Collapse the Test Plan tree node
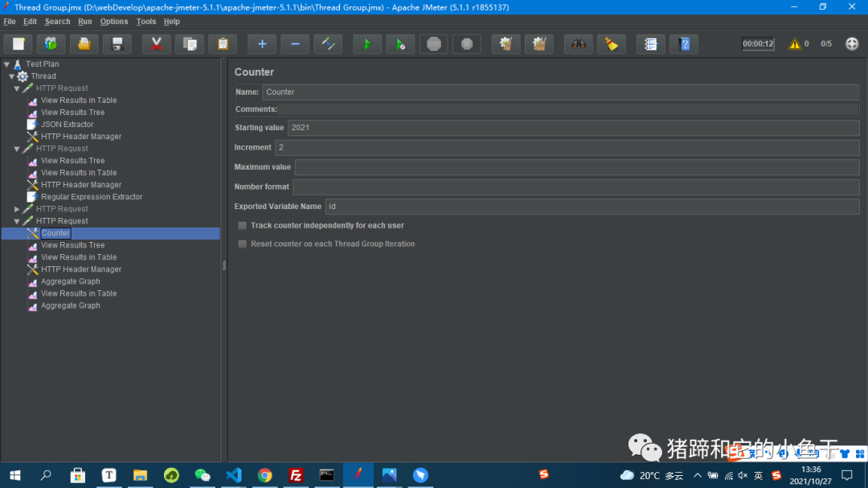This screenshot has height=488, width=868. pyautogui.click(x=6, y=64)
